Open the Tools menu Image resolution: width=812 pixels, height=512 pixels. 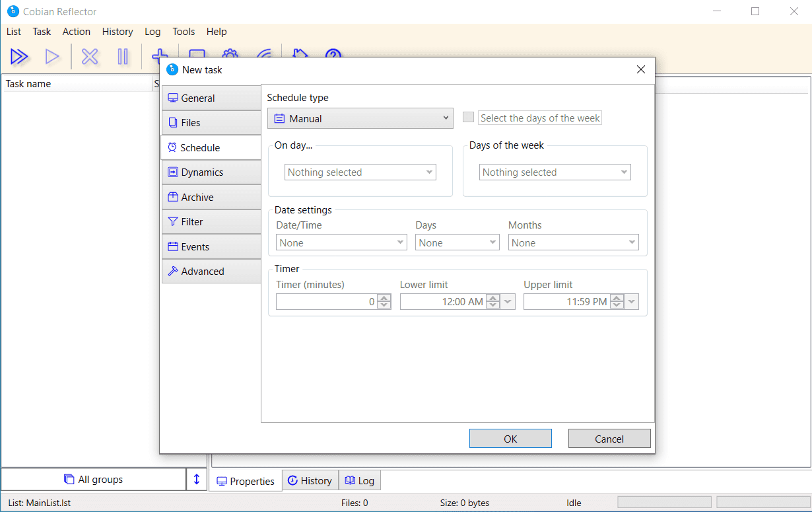(x=184, y=32)
